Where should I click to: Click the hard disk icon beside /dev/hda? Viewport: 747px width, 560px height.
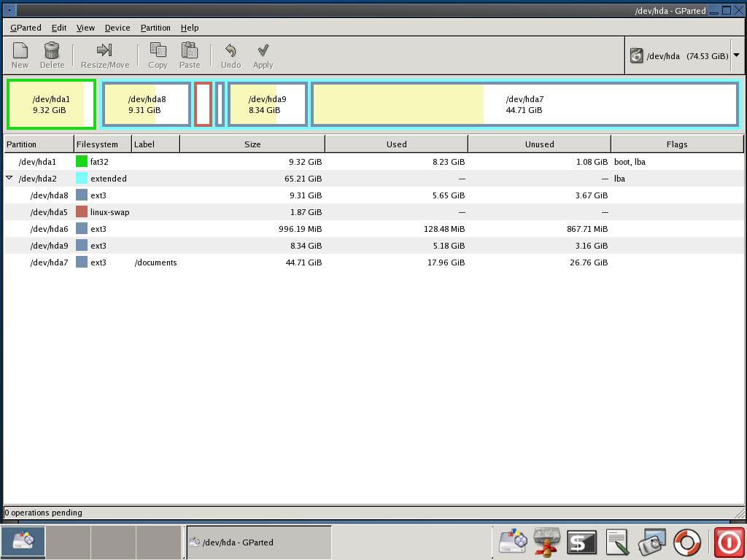tap(636, 55)
